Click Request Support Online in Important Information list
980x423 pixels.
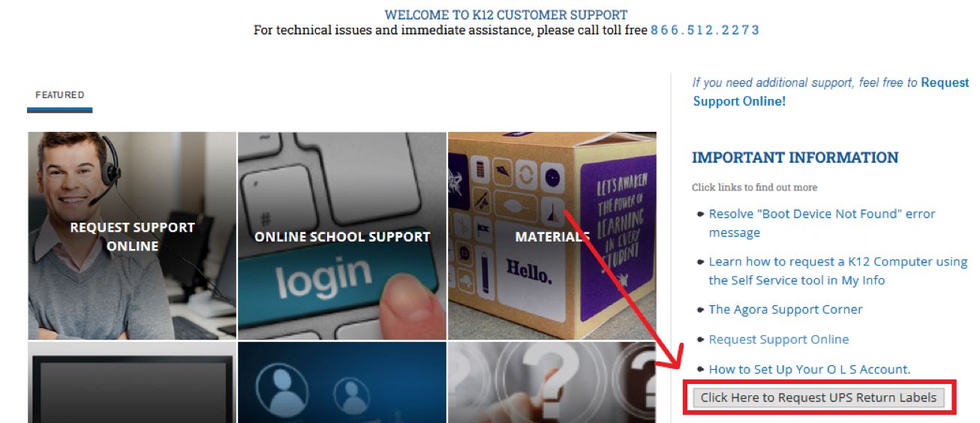[x=779, y=339]
